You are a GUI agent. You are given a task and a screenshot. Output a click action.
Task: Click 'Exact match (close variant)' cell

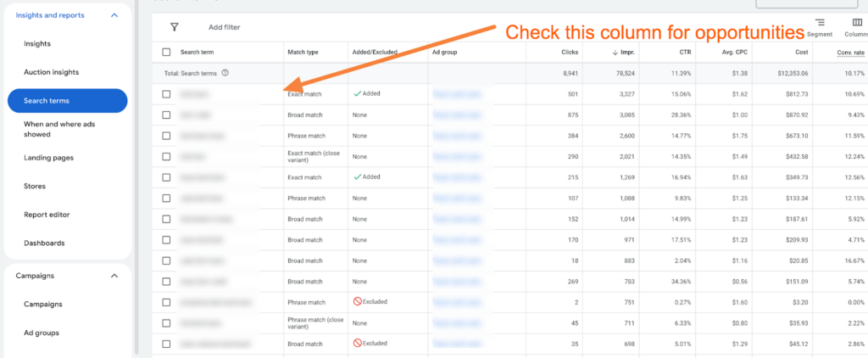pos(315,157)
